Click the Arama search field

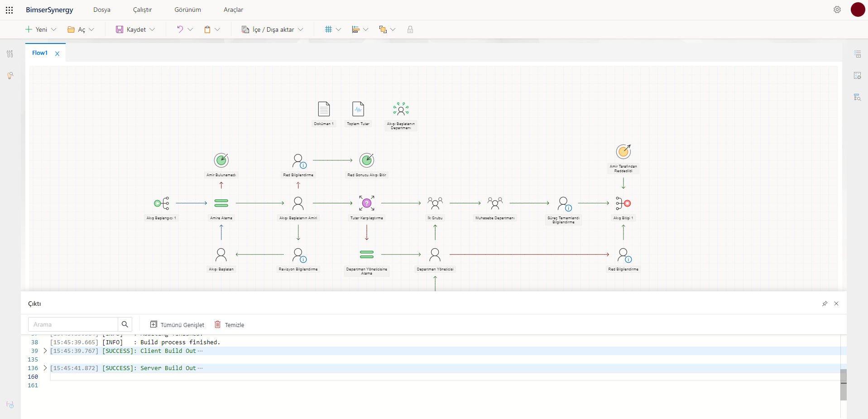[73, 324]
